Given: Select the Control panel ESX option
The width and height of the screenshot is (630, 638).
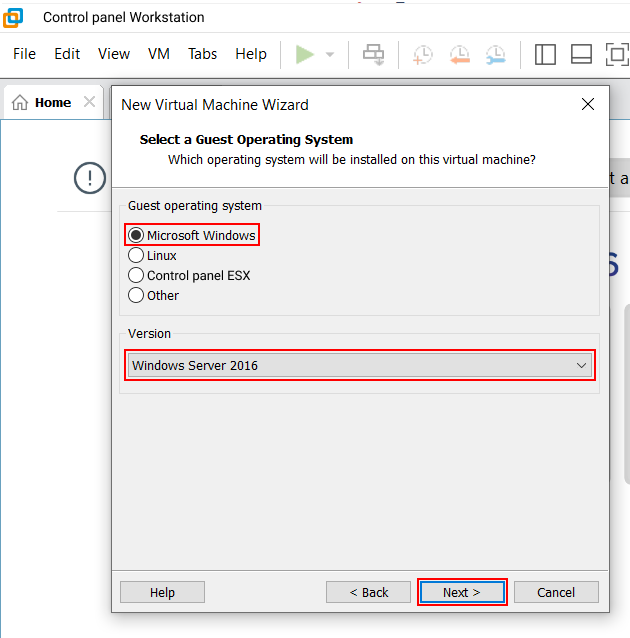Looking at the screenshot, I should (137, 275).
